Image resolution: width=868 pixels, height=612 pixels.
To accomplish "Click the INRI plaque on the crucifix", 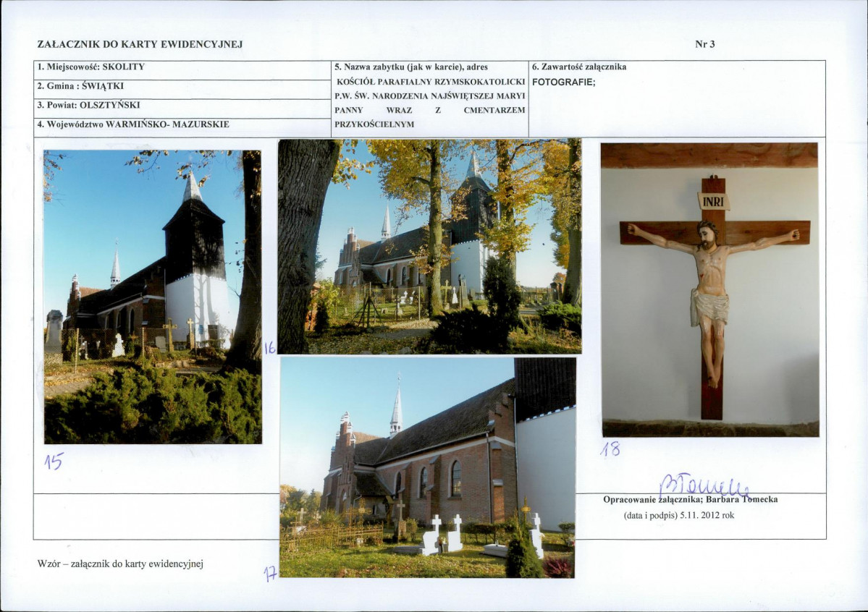I will [x=714, y=201].
